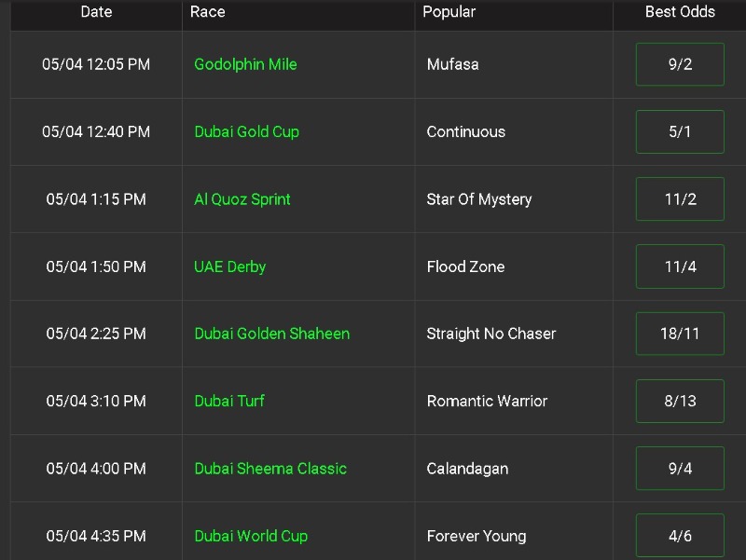Screen dimensions: 746x560
Task: Pick 11/2 odds for Star Of Mystery
Action: point(680,199)
